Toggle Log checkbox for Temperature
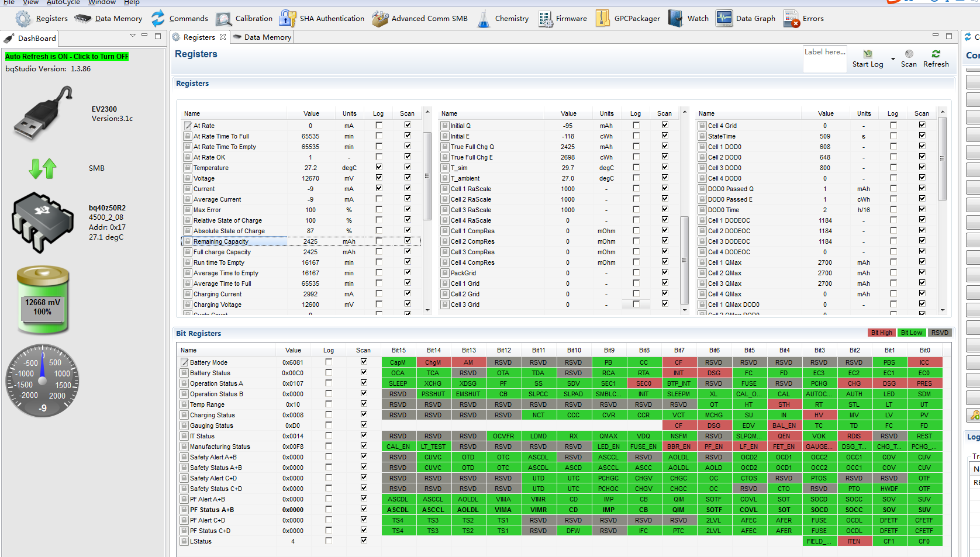 click(379, 167)
